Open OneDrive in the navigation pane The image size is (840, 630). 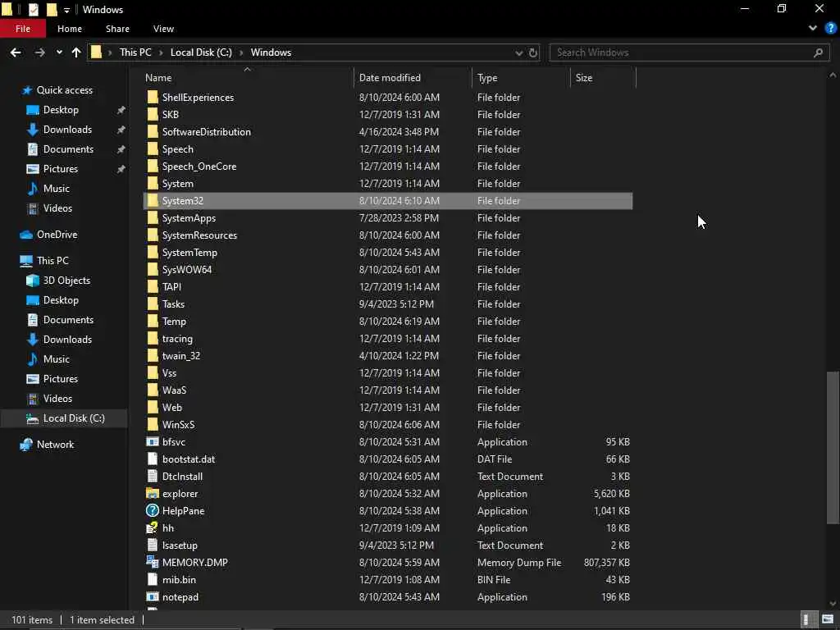point(57,235)
